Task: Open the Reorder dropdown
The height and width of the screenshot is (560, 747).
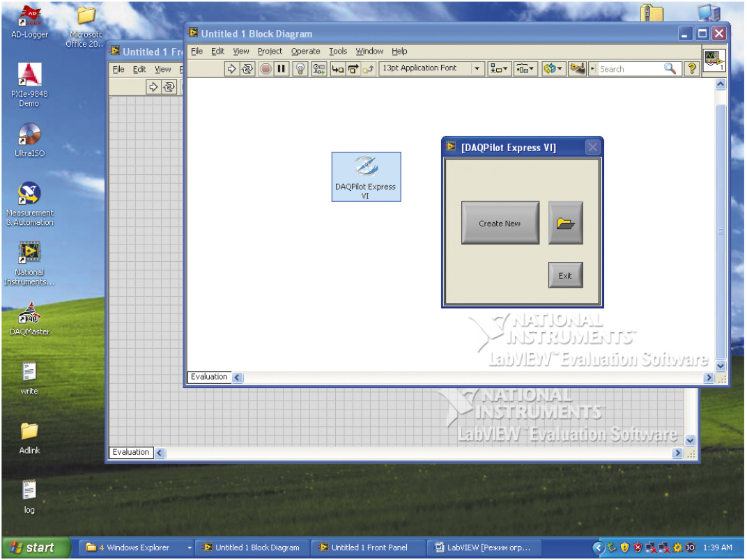Action: pyautogui.click(x=553, y=69)
